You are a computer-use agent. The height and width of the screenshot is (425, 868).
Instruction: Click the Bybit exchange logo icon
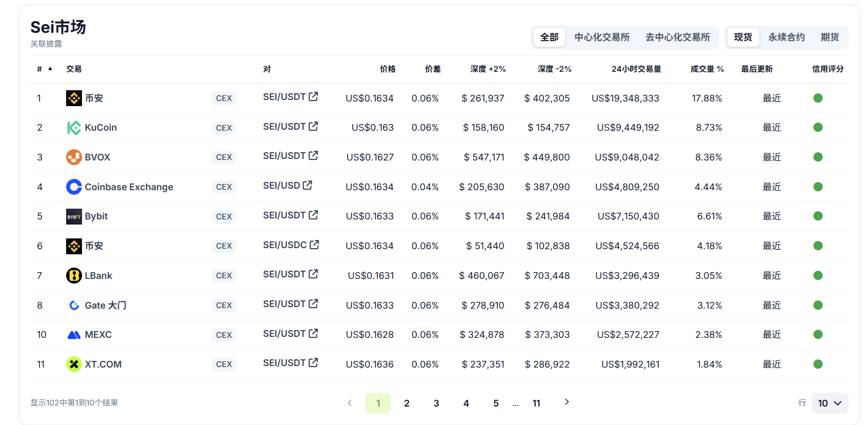[74, 217]
